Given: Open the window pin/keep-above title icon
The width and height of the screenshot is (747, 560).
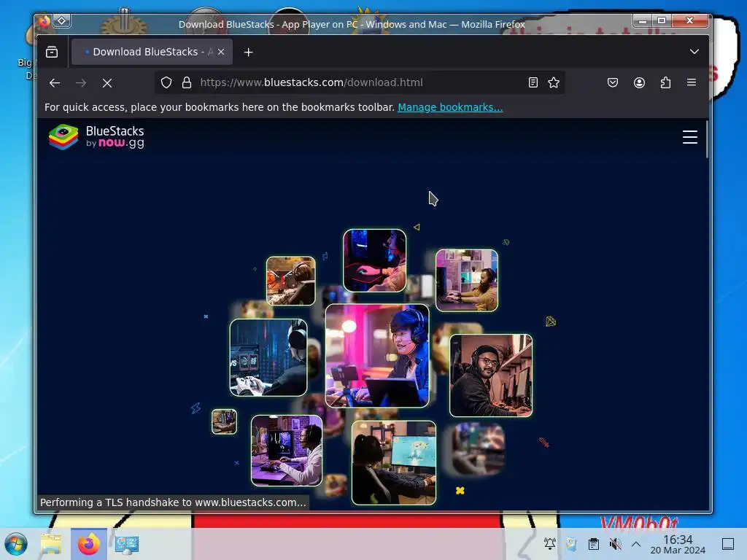Looking at the screenshot, I should (x=62, y=20).
